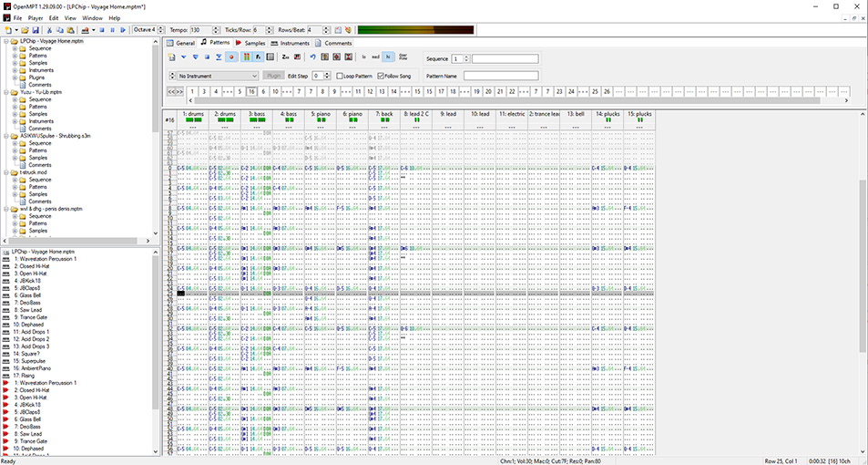Toggle the channel VU meters icon
Image resolution: width=868 pixels, height=465 pixels.
click(x=246, y=57)
